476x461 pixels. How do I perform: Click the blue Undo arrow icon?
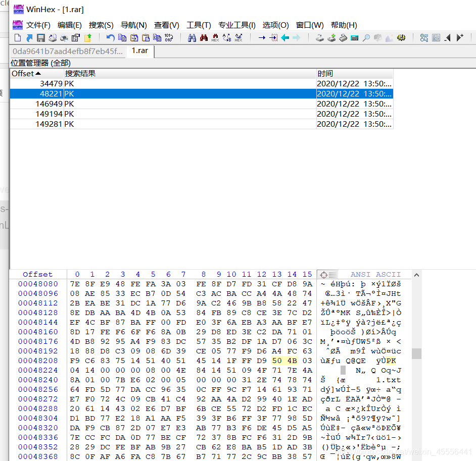pyautogui.click(x=110, y=38)
